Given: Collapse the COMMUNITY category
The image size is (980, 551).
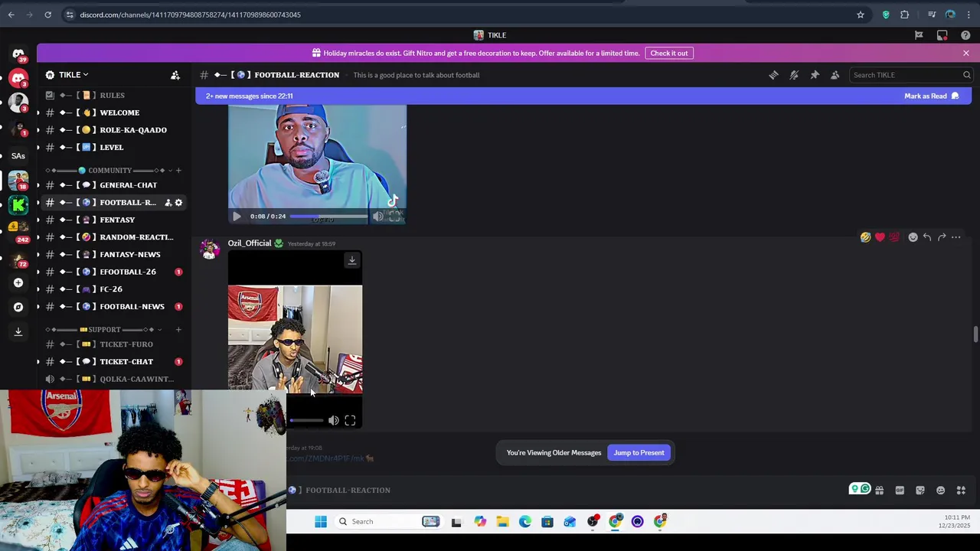Looking at the screenshot, I should [x=109, y=170].
